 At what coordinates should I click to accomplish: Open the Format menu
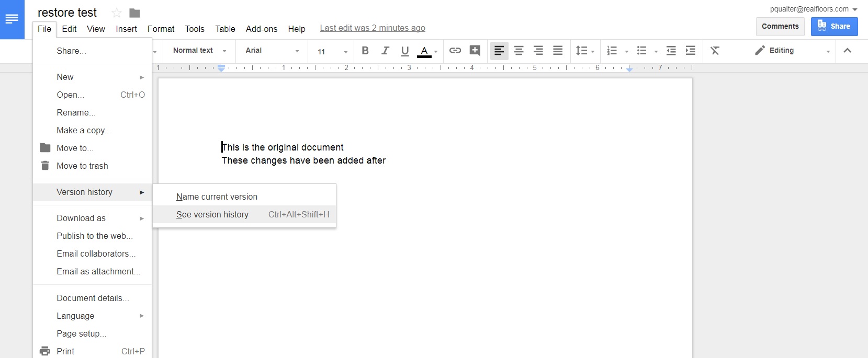pos(161,29)
